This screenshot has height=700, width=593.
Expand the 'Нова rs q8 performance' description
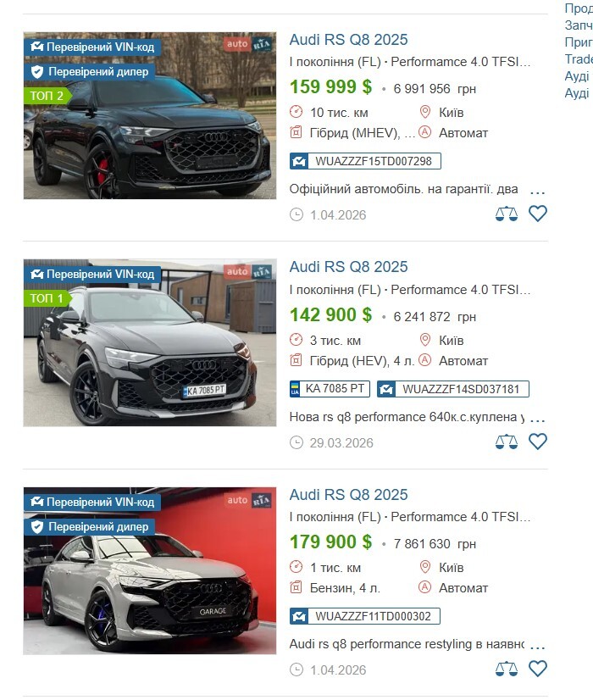click(x=537, y=418)
